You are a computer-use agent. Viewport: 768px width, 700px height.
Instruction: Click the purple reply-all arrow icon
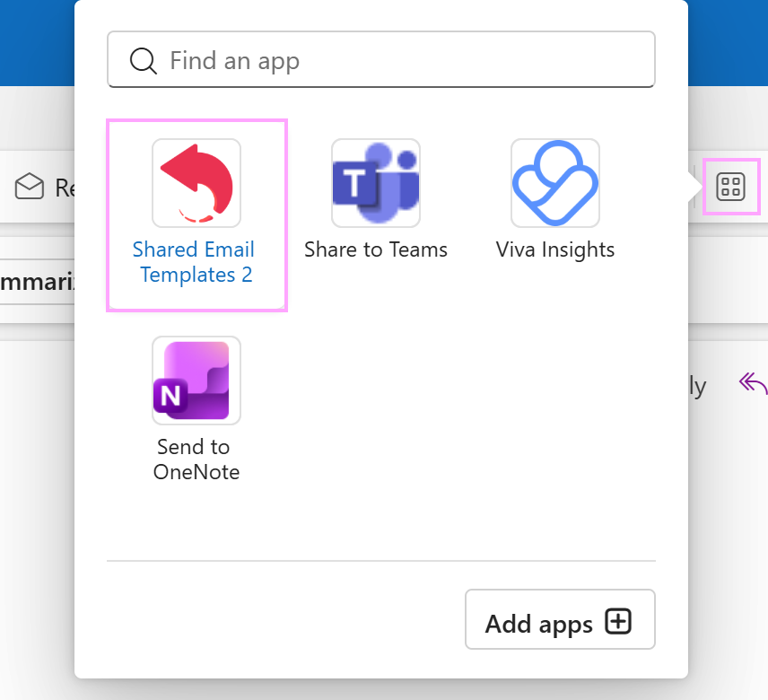click(754, 383)
